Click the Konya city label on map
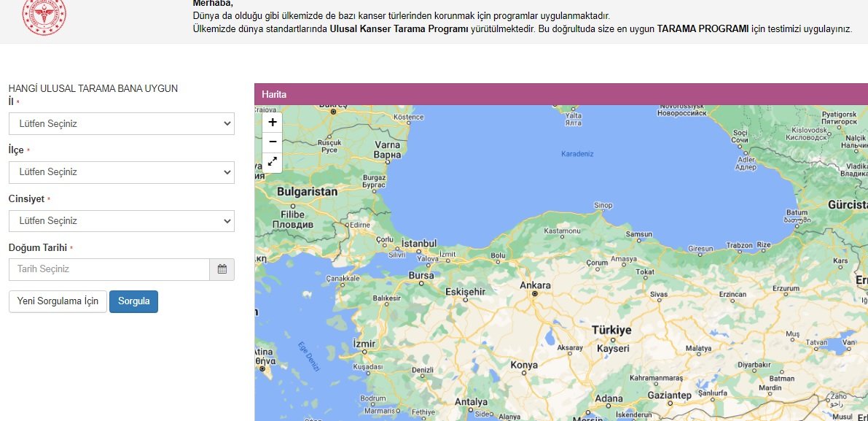 (524, 365)
